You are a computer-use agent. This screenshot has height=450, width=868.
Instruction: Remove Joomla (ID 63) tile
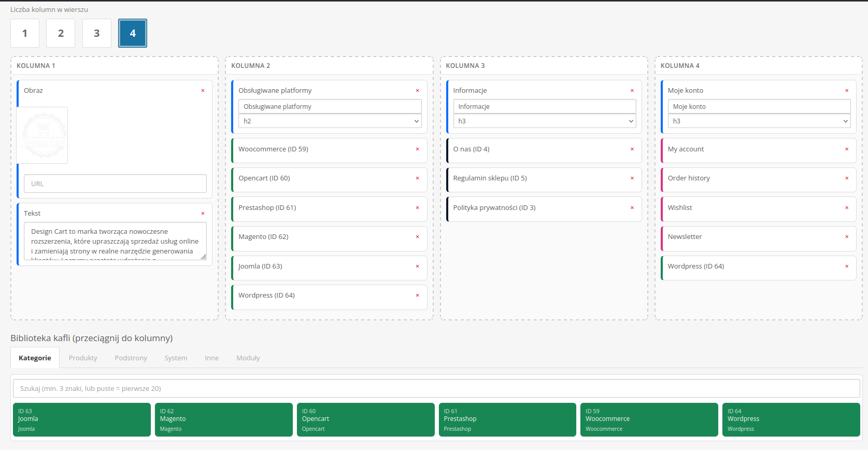coord(417,266)
